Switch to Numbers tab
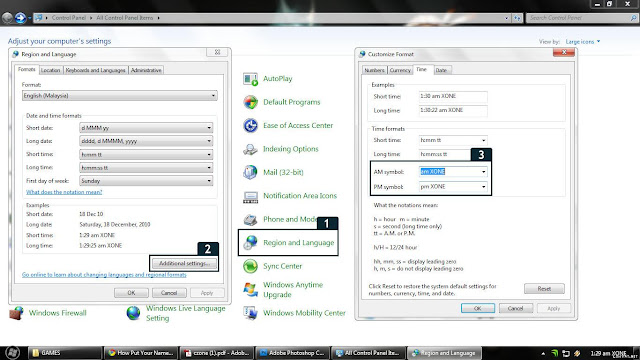 (374, 70)
